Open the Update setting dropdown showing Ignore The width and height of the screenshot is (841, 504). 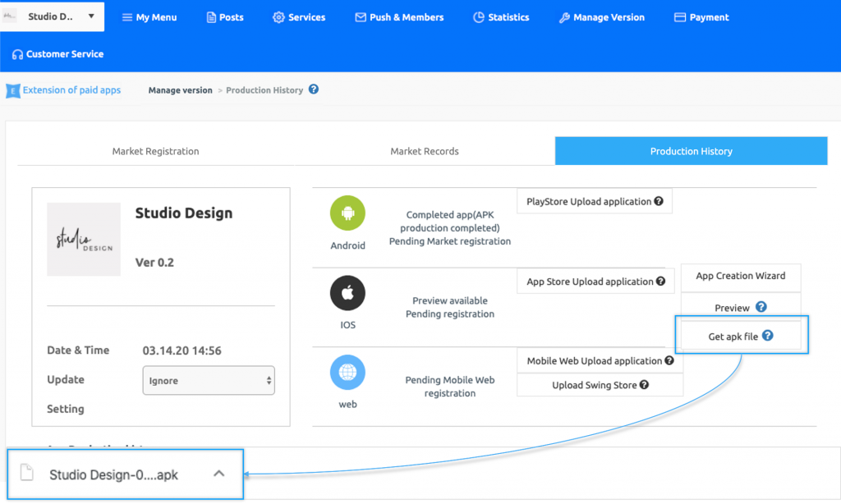point(208,380)
